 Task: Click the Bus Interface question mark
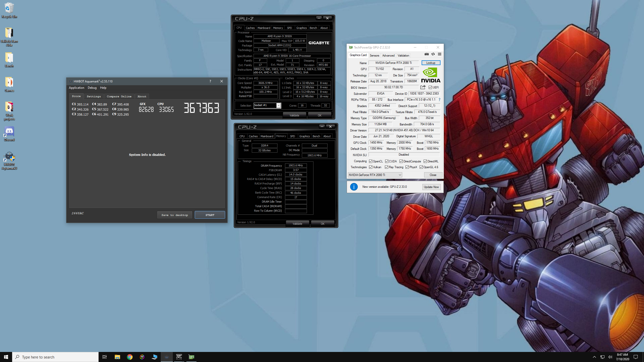[439, 100]
